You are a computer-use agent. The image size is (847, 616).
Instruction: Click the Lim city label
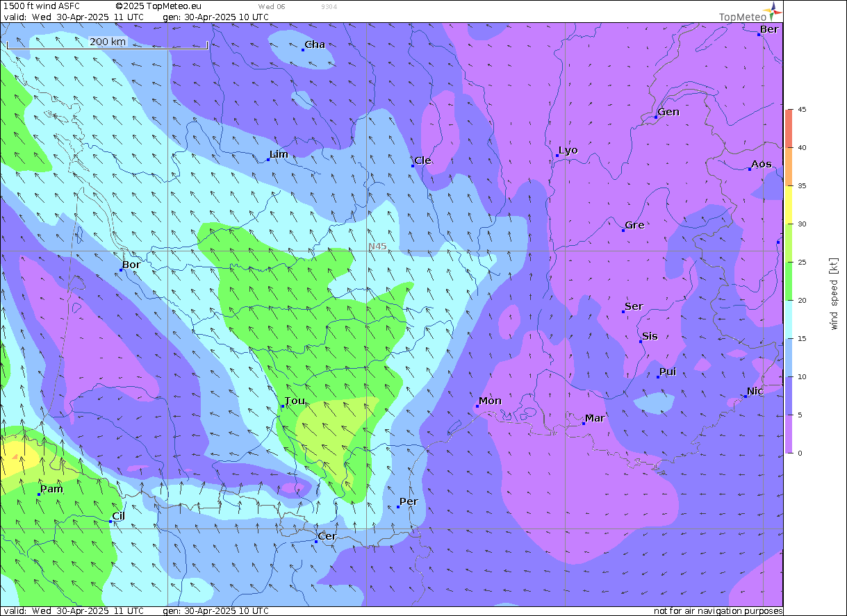tap(279, 154)
